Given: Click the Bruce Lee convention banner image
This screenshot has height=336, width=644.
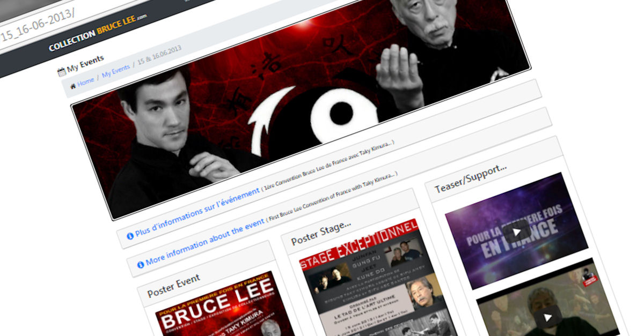Looking at the screenshot, I should coord(301,102).
